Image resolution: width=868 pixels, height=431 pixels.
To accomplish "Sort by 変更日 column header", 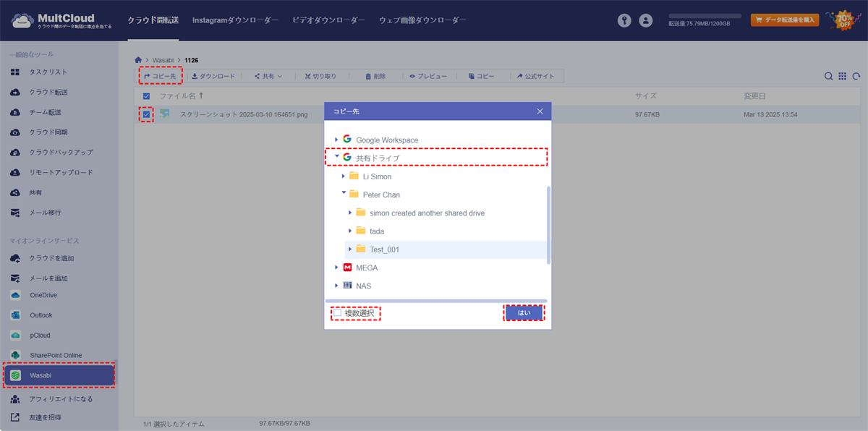I will (754, 96).
